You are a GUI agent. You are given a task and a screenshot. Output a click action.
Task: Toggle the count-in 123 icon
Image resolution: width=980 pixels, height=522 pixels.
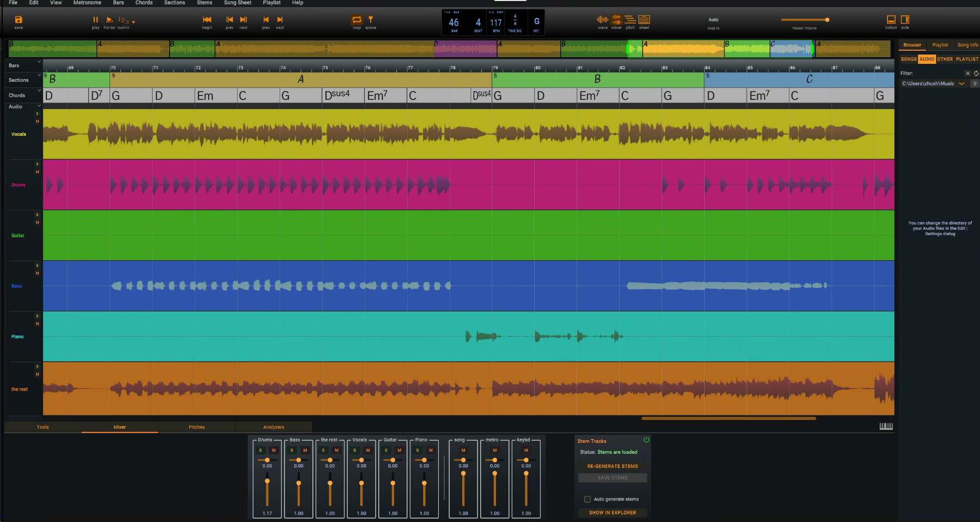click(x=123, y=20)
